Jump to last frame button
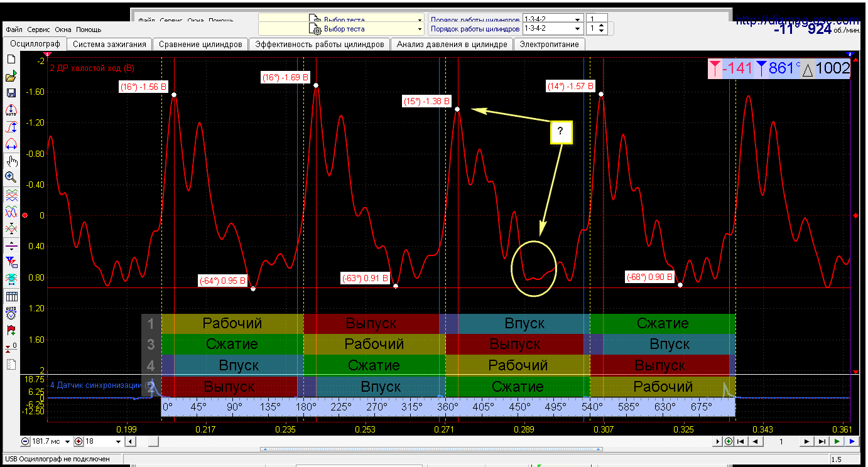The width and height of the screenshot is (868, 467). [x=821, y=441]
